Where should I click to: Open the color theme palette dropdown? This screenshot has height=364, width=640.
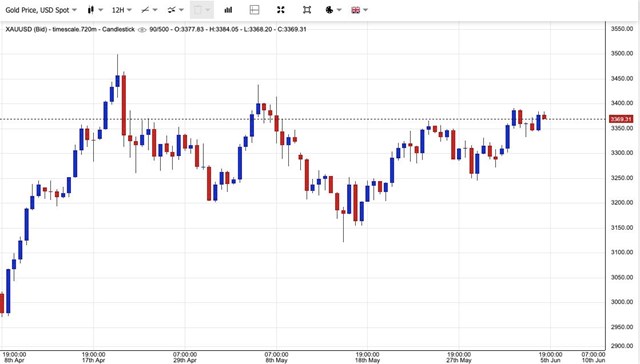pos(333,10)
